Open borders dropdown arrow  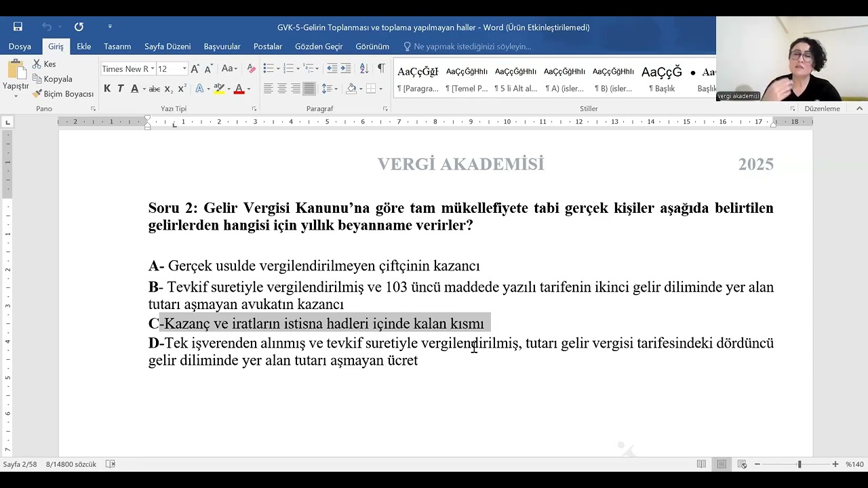(x=380, y=89)
